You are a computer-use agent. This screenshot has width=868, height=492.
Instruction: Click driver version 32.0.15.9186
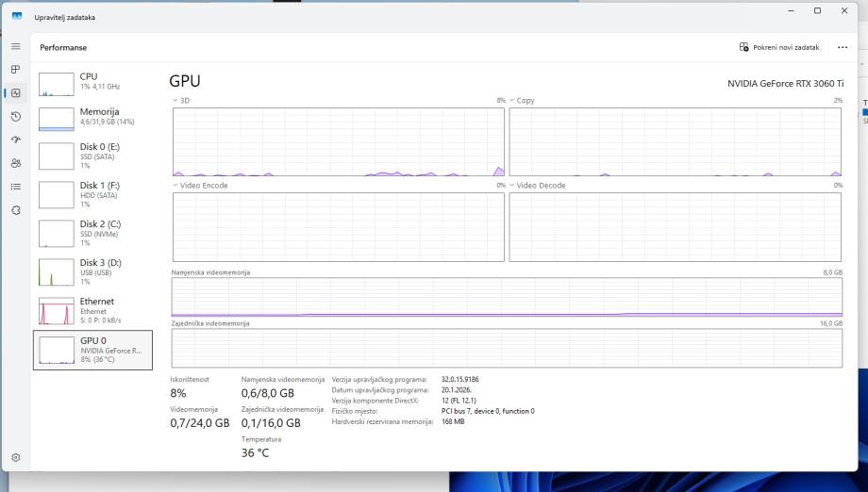[460, 379]
